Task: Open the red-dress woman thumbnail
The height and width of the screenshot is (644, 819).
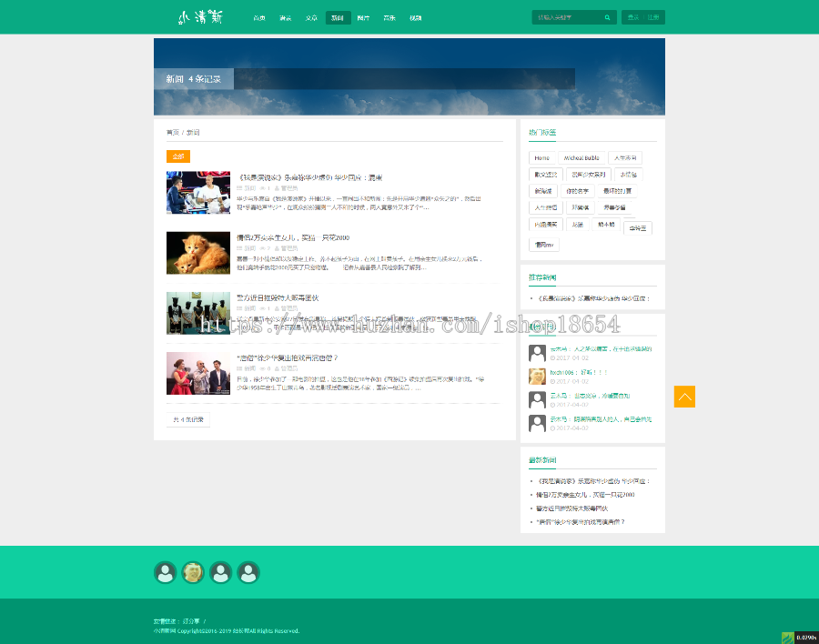Action: point(198,373)
